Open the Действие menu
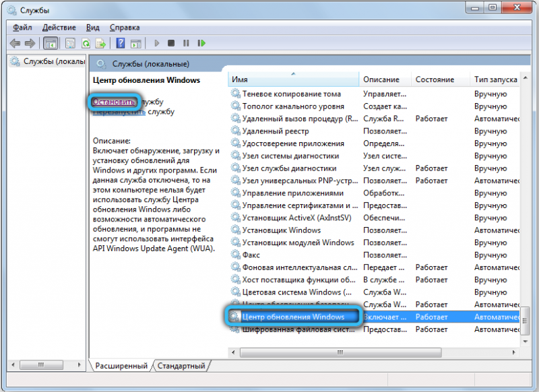The width and height of the screenshot is (539, 392). 59,28
